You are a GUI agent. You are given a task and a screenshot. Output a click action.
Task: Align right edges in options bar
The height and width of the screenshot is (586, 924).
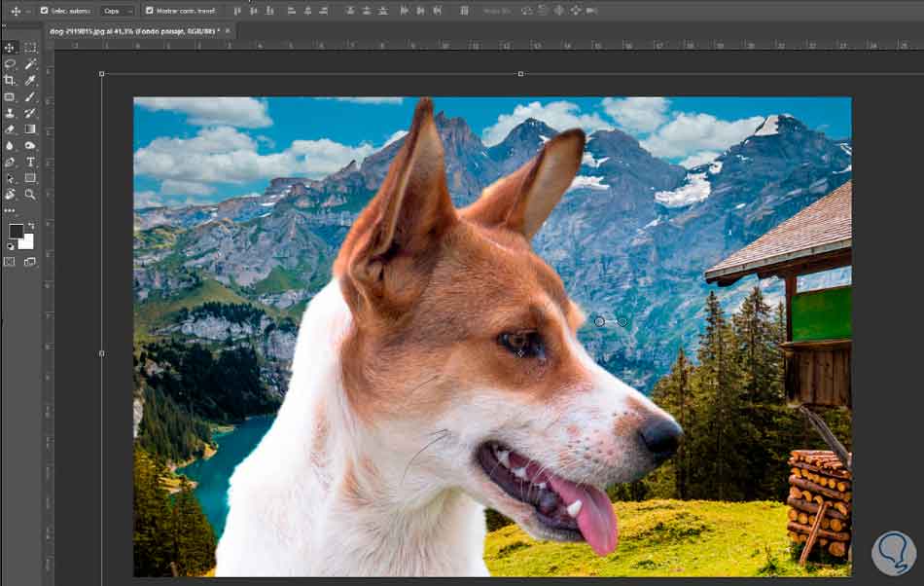[324, 11]
